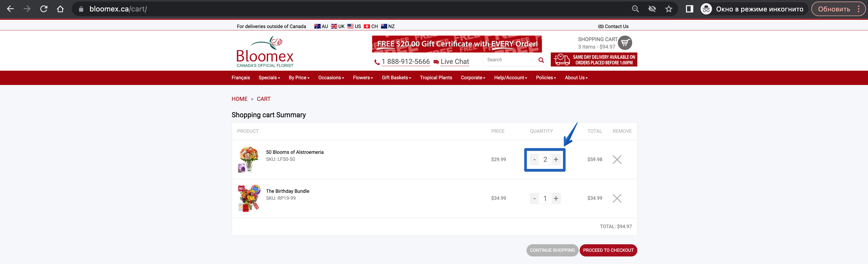
Task: Open the 50 Blooms of Astroemeria product name
Action: coord(295,152)
